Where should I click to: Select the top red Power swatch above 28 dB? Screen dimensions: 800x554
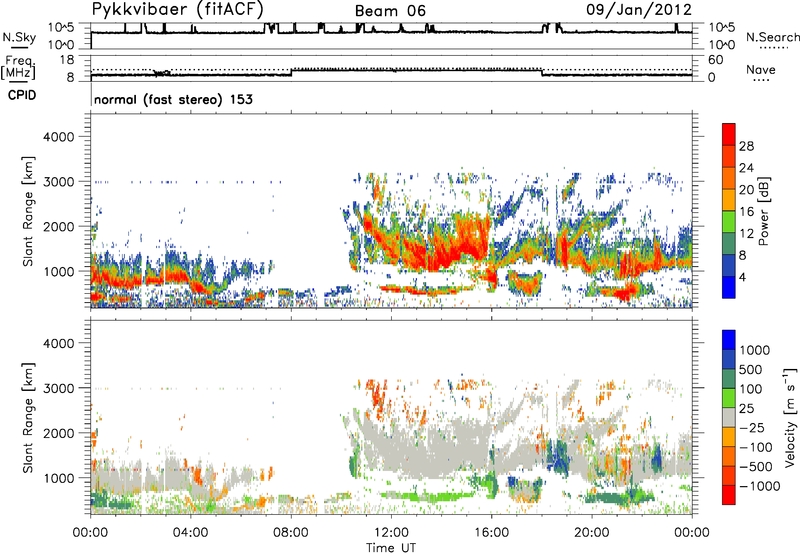pyautogui.click(x=729, y=135)
